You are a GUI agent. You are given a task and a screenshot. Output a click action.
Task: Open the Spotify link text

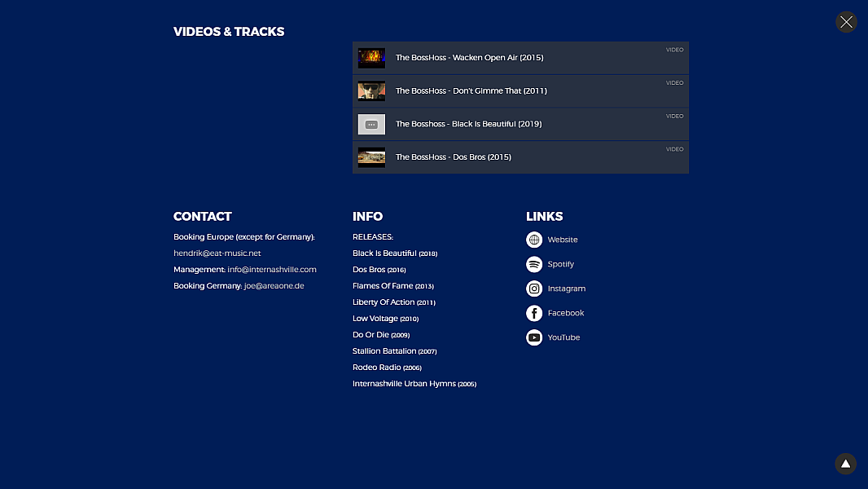(x=561, y=264)
